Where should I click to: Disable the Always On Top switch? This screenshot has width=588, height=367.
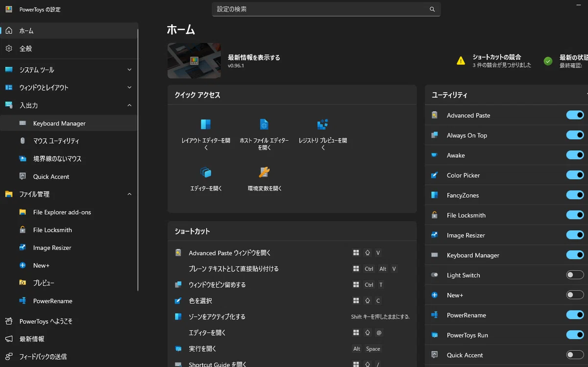click(575, 135)
